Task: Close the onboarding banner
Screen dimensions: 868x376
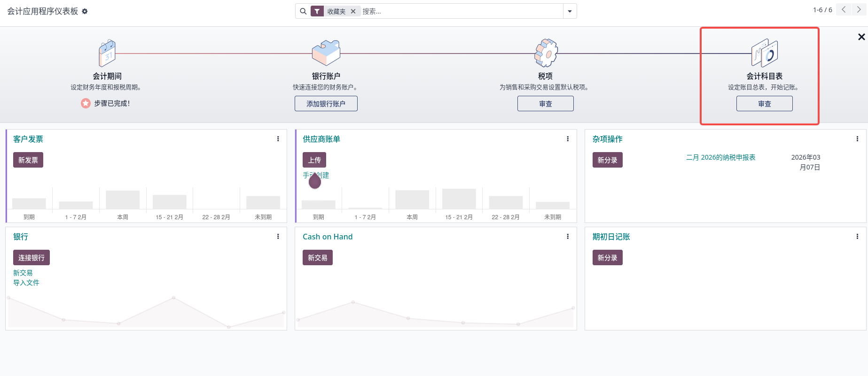Action: point(861,37)
